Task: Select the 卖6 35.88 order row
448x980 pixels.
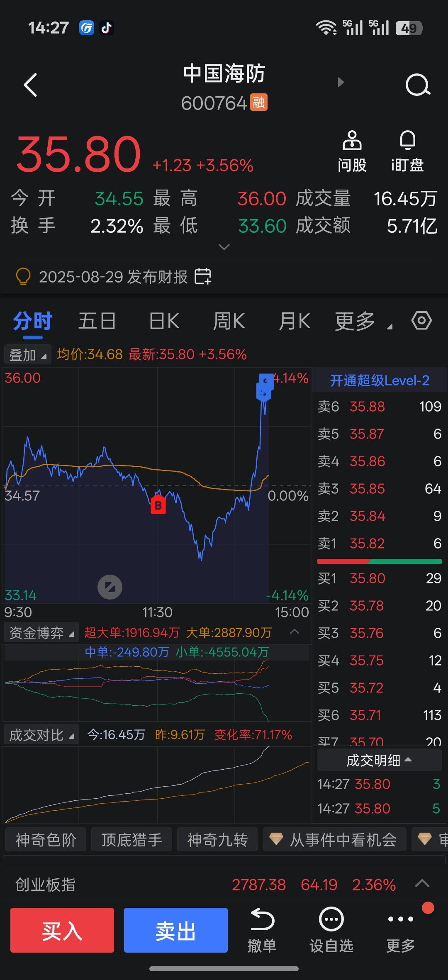Action: coord(380,406)
